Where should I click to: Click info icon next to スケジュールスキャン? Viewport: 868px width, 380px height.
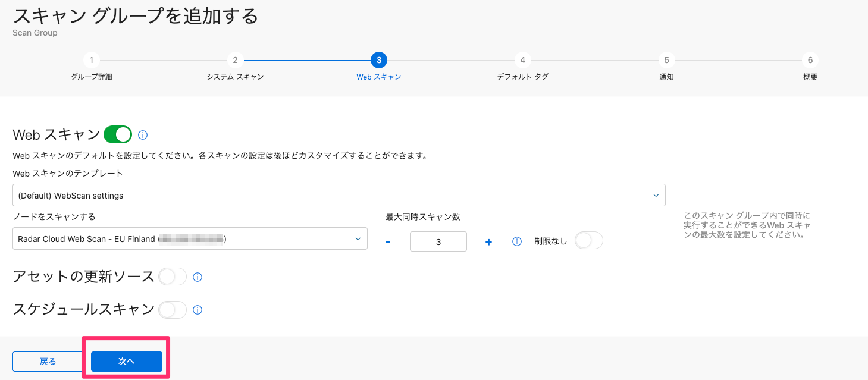coord(198,310)
